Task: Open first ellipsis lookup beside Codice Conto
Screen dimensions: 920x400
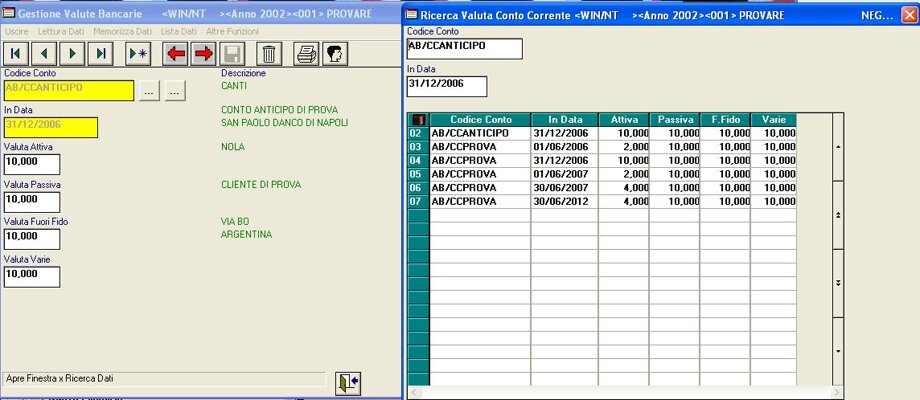Action: tap(149, 91)
